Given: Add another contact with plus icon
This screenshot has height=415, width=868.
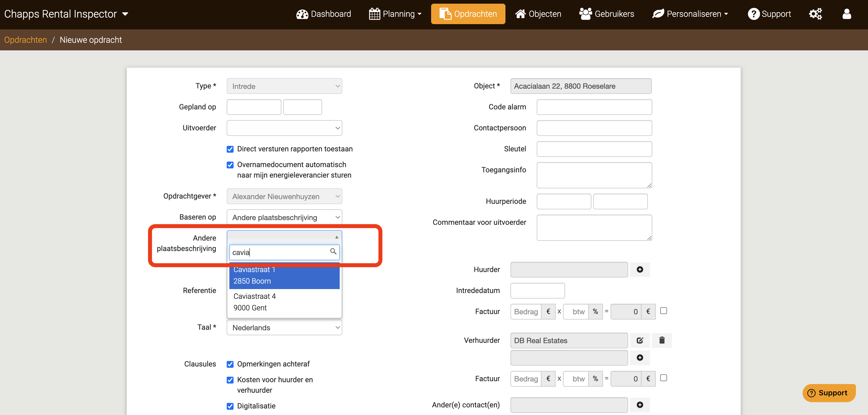Looking at the screenshot, I should point(639,405).
